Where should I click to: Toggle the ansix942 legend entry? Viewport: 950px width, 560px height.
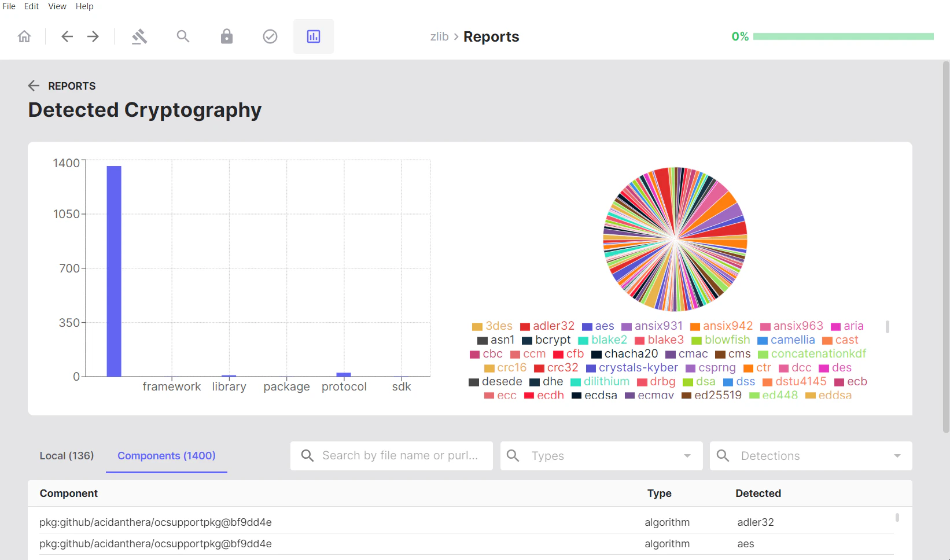point(721,326)
